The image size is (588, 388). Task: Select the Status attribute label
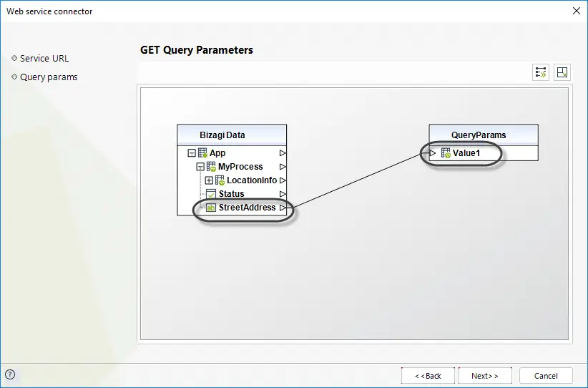(x=231, y=194)
